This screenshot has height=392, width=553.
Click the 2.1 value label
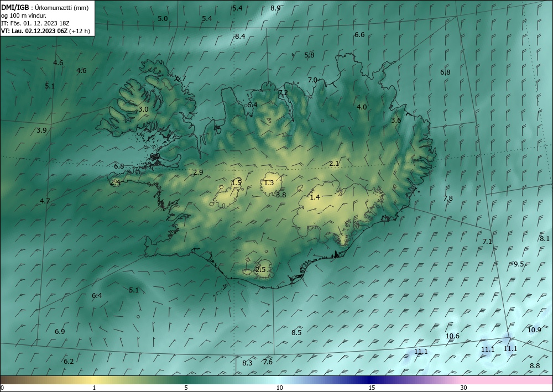pyautogui.click(x=334, y=163)
